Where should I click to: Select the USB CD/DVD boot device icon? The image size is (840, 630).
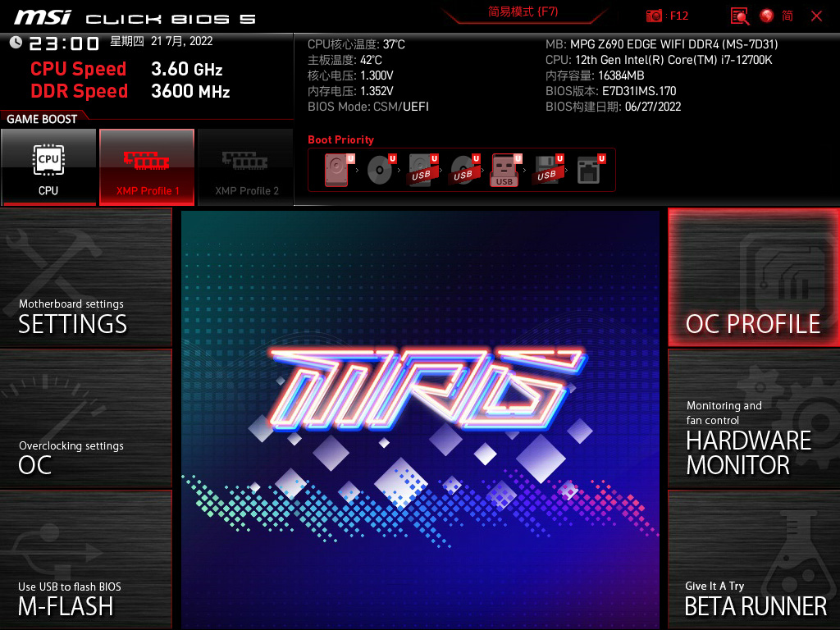(x=465, y=170)
